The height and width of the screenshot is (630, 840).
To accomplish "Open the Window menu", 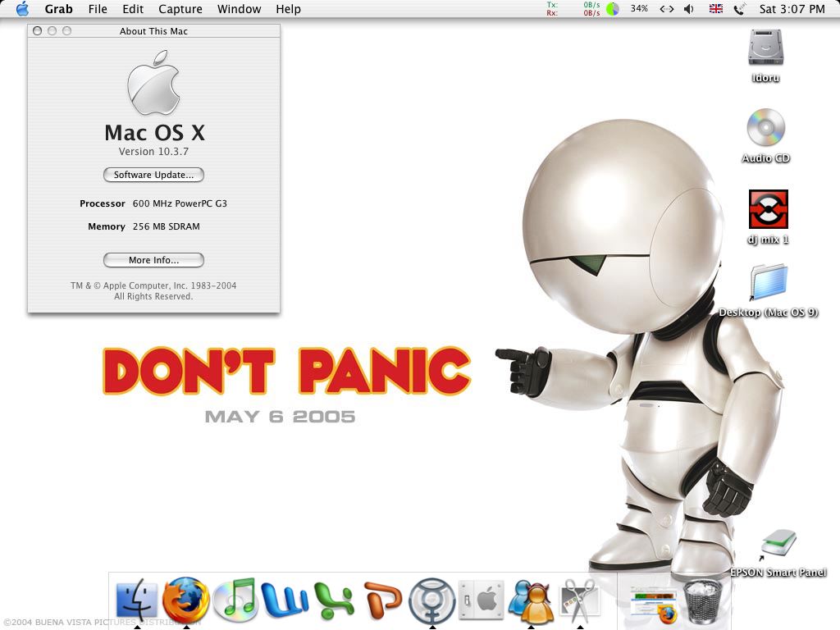I will 239,9.
